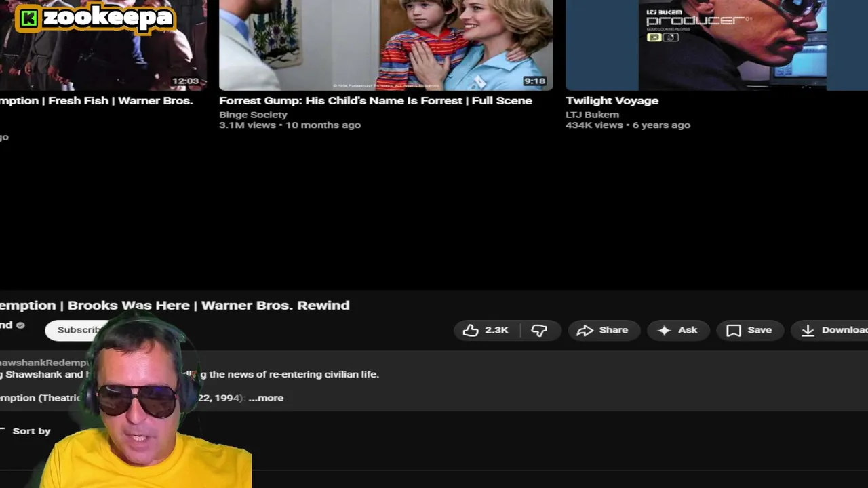
Task: Open Forrest Gump: His Child's Name title link
Action: pyautogui.click(x=375, y=100)
